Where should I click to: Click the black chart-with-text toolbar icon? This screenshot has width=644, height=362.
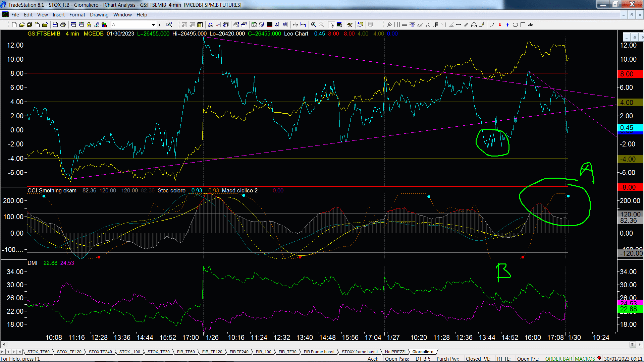coord(339,25)
